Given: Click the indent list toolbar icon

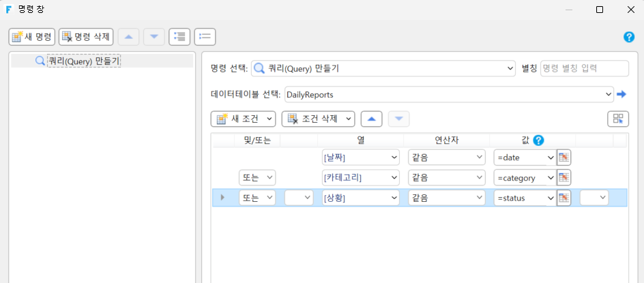Looking at the screenshot, I should (179, 37).
